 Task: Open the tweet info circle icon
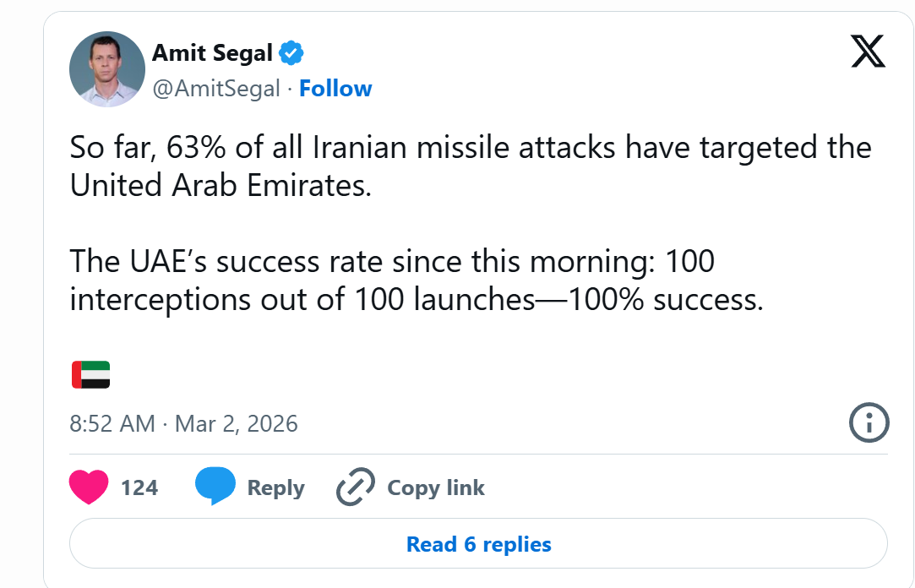pyautogui.click(x=868, y=422)
